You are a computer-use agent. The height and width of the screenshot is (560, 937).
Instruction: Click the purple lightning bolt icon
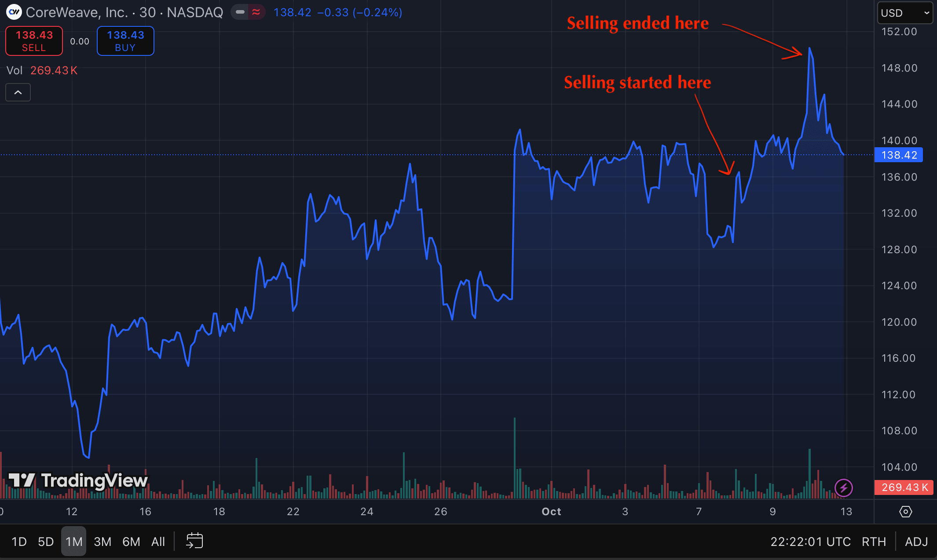click(843, 487)
